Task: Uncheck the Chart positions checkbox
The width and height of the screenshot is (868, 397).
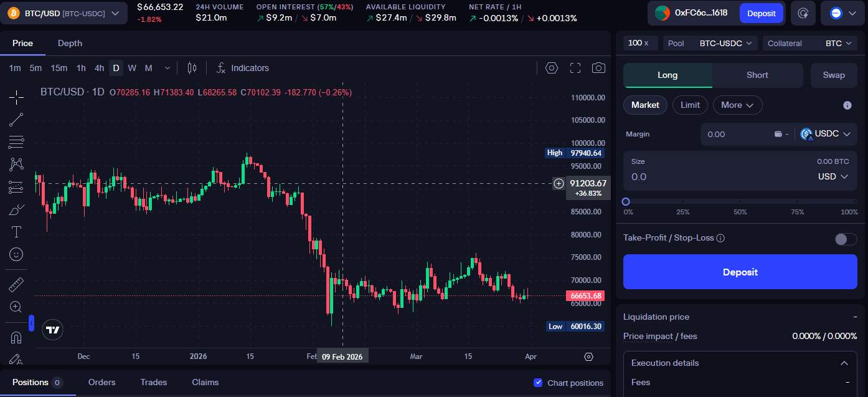Action: coord(538,383)
